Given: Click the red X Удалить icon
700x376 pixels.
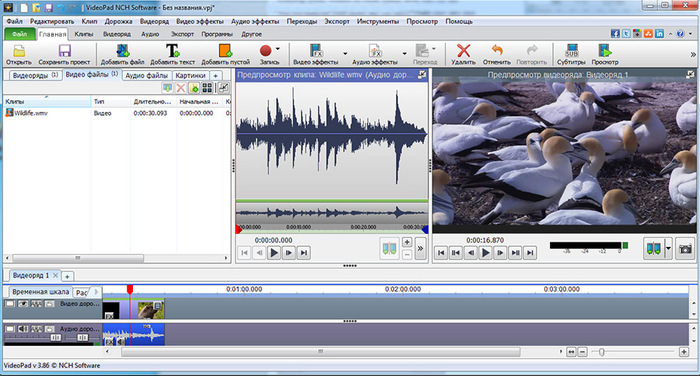Looking at the screenshot, I should click(x=464, y=50).
